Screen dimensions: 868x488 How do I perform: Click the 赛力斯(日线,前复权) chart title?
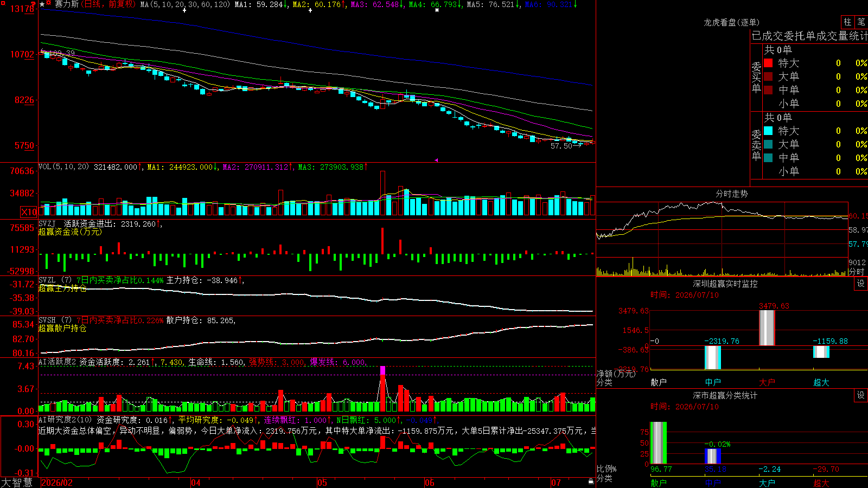95,4
